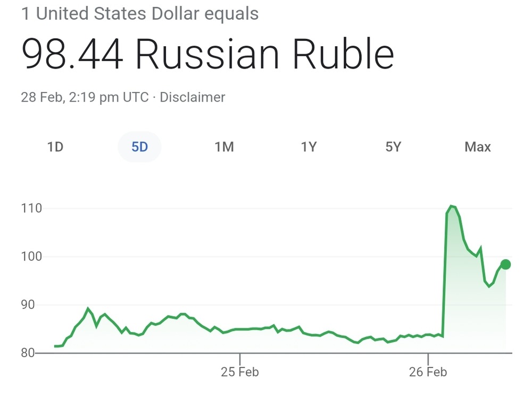
Task: Switch chart to 5Y range
Action: pos(393,147)
